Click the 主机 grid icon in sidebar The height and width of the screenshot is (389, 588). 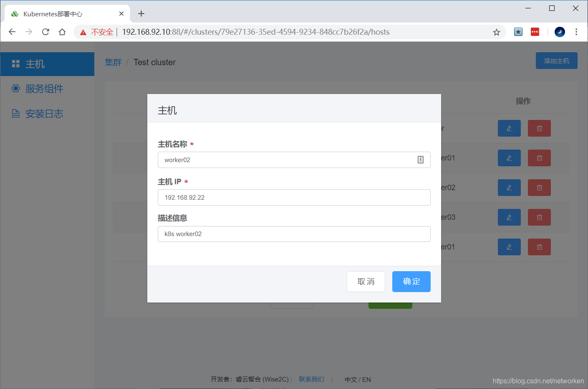tap(16, 64)
